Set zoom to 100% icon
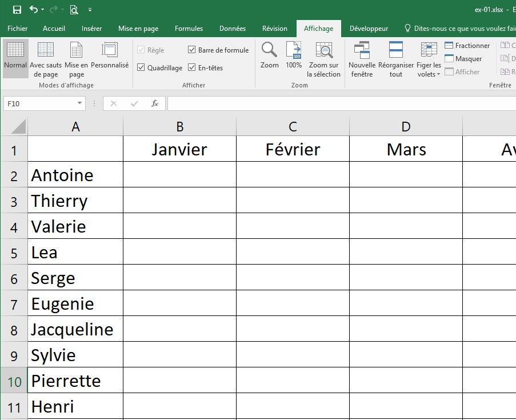The height and width of the screenshot is (420, 516). [294, 55]
